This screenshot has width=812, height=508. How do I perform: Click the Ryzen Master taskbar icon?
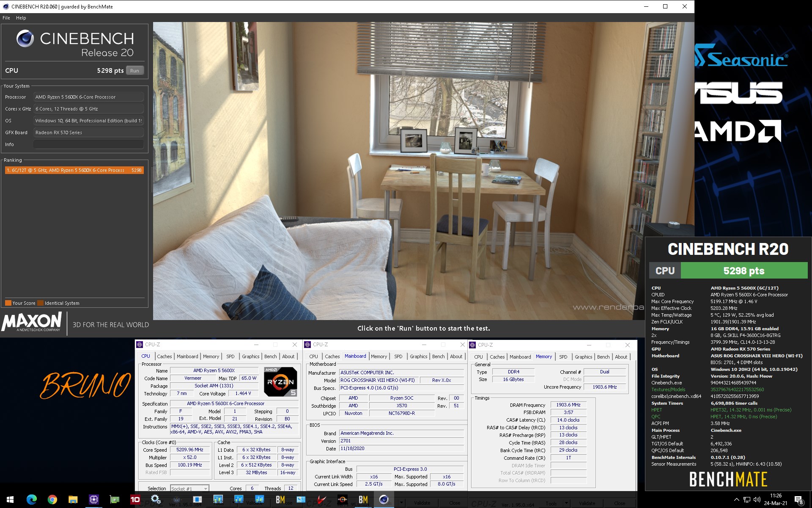point(342,500)
